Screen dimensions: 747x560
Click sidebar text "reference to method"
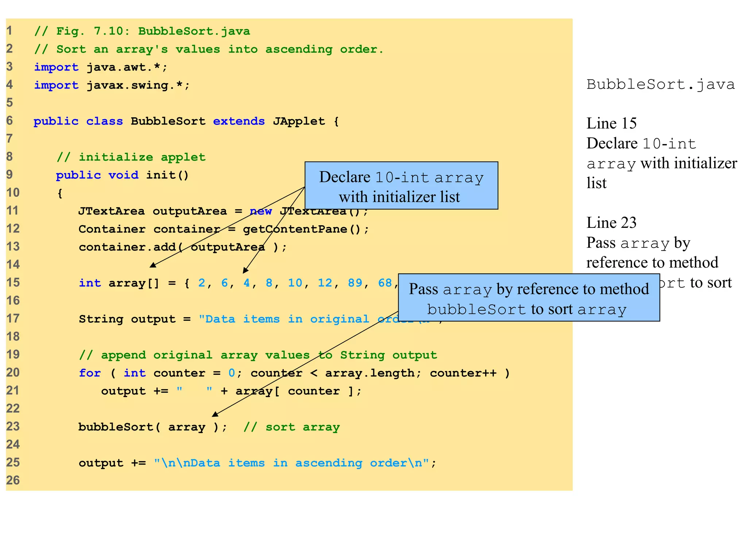click(652, 262)
